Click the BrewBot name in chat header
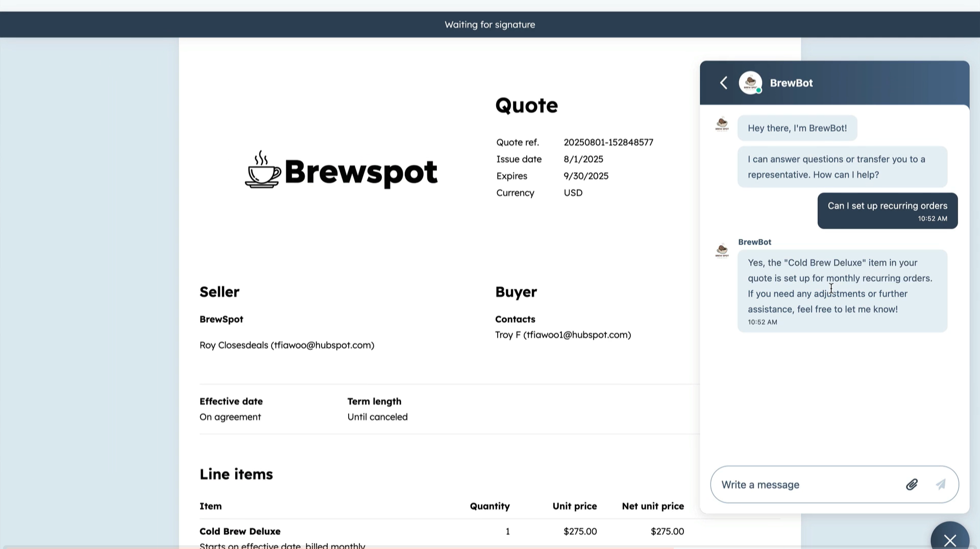980x549 pixels. click(791, 83)
